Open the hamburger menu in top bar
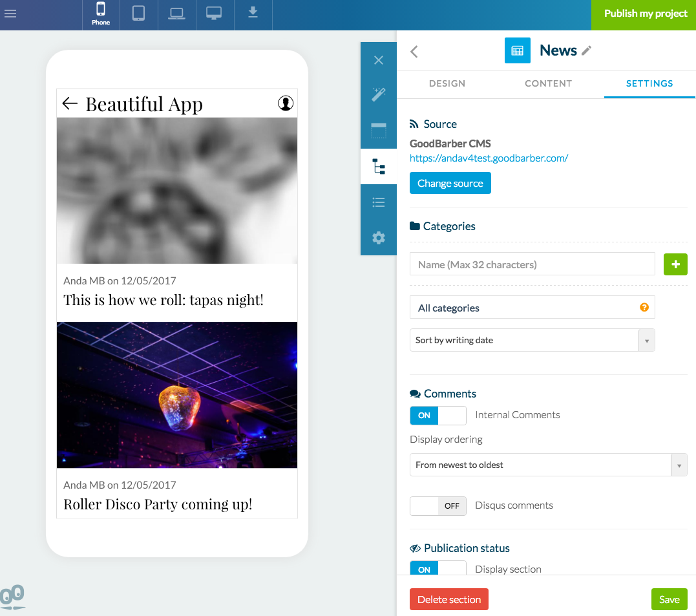Screen dimensions: 696x616 click(x=10, y=14)
